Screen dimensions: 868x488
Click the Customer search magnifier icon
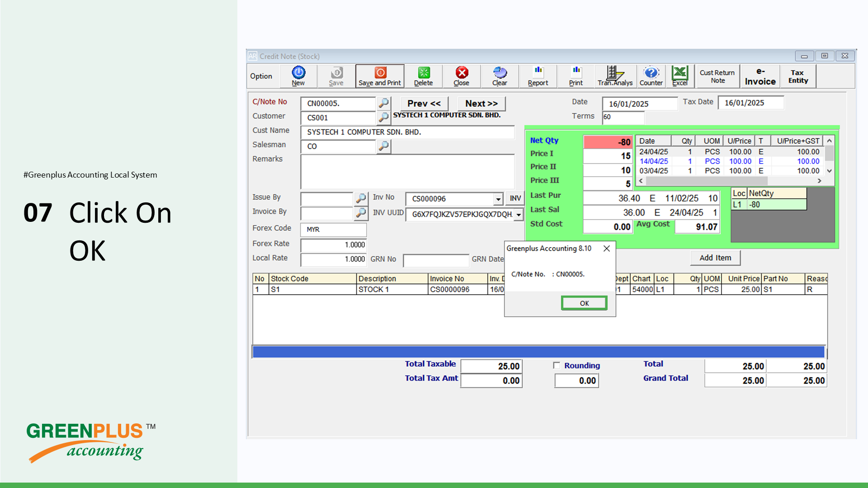[x=383, y=117]
